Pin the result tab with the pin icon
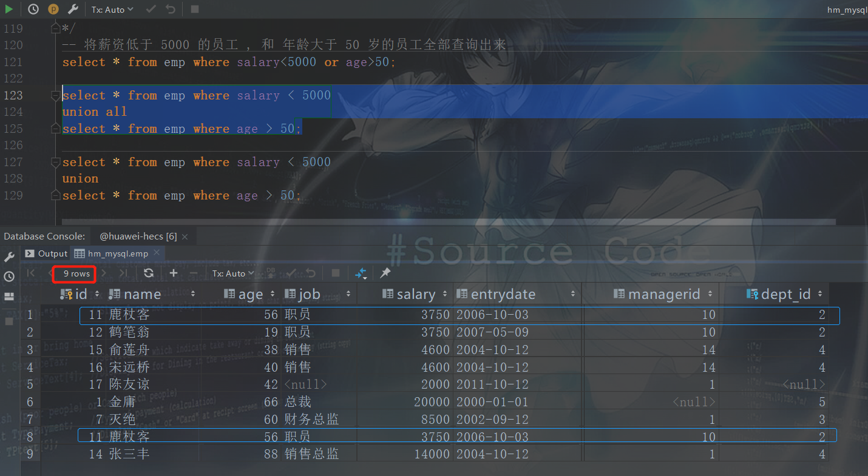 point(385,273)
